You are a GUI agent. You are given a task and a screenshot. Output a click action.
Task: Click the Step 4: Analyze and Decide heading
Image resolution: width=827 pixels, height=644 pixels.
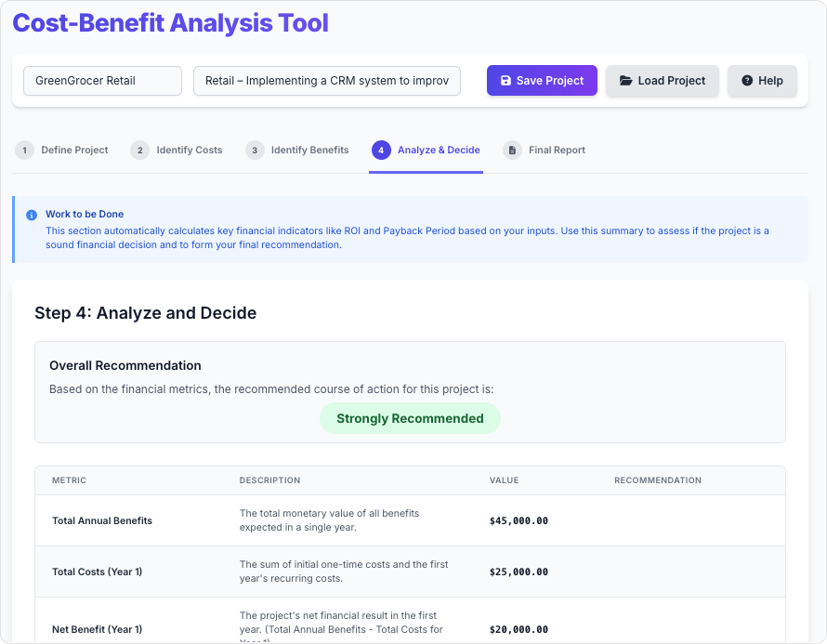click(x=146, y=313)
